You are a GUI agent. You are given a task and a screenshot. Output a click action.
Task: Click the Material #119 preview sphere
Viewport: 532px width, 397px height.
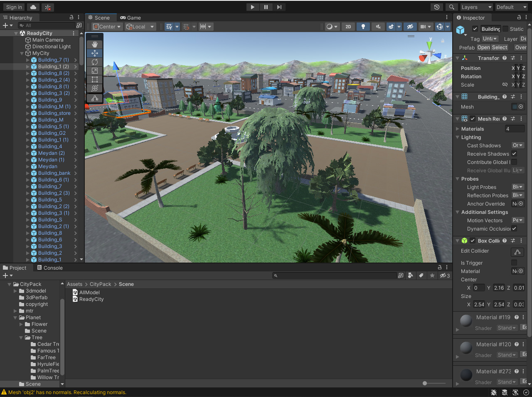click(x=466, y=320)
